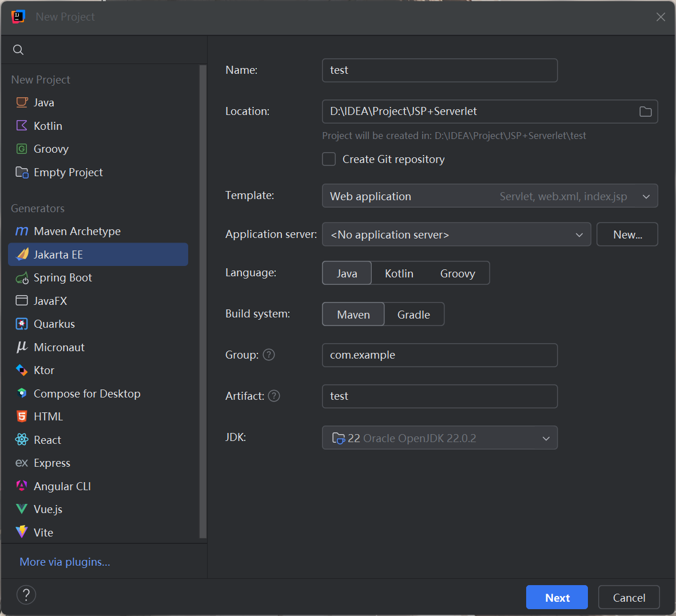
Task: Click the Compose for Desktop icon
Action: point(22,393)
